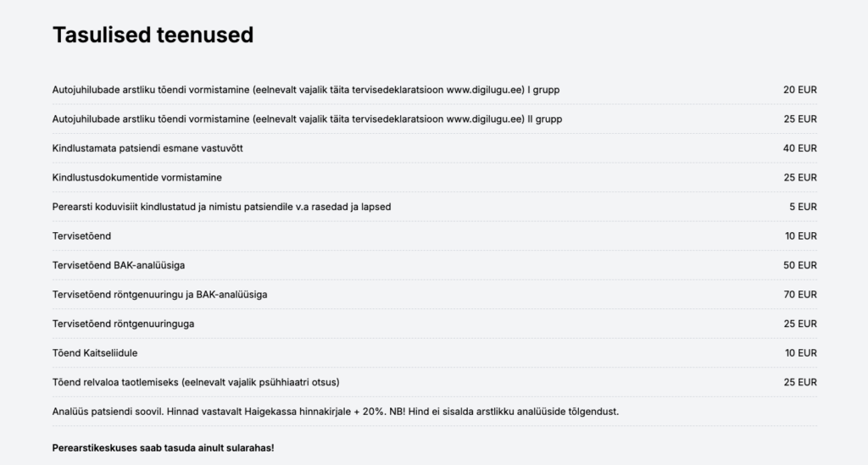Click the Haigekassa hinnakiri +20% analysis note

coord(336,412)
